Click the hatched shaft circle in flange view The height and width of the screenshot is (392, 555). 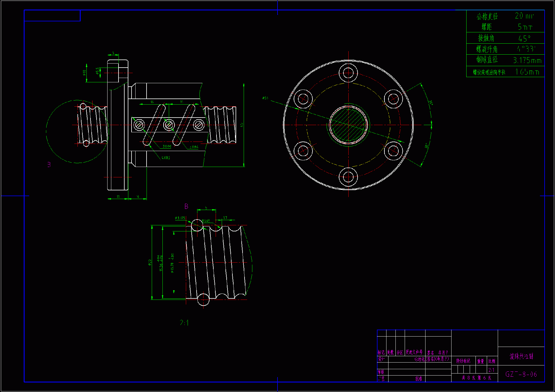[348, 125]
